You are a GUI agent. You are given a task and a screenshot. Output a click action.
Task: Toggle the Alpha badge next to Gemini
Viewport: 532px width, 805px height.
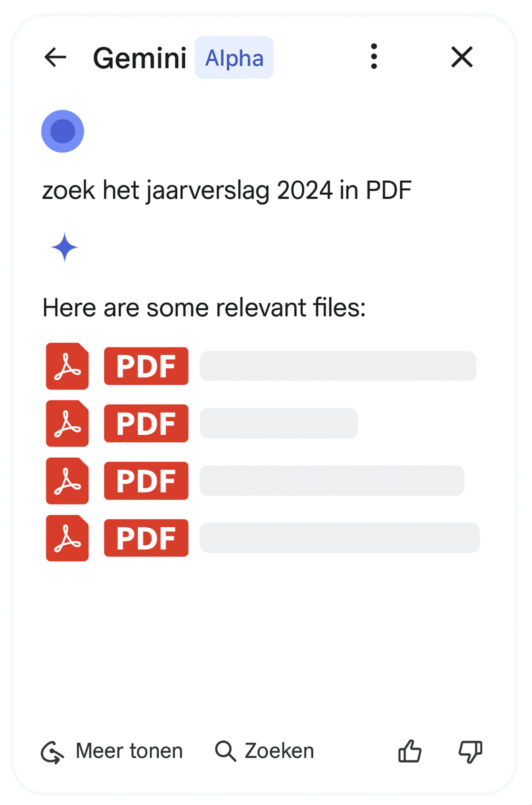point(234,58)
